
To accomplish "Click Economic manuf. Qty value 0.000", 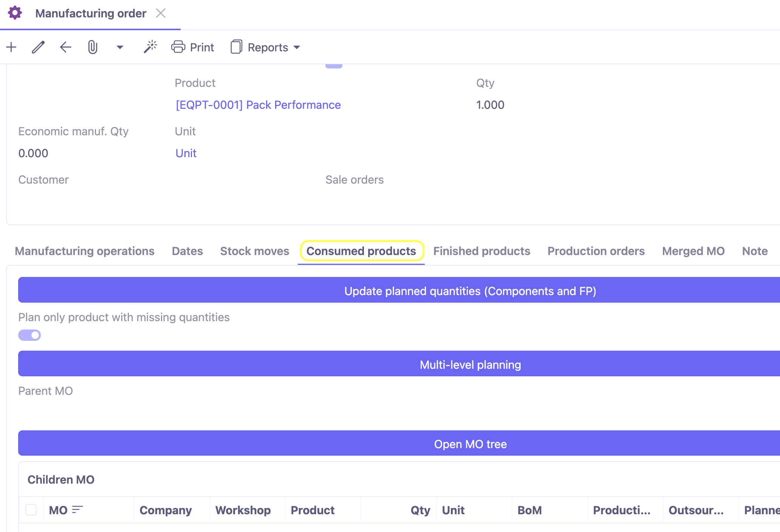I will [33, 153].
